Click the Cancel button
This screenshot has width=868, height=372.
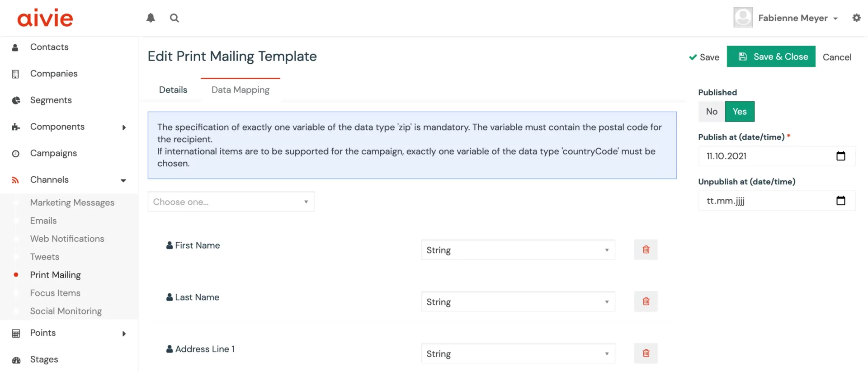click(837, 57)
